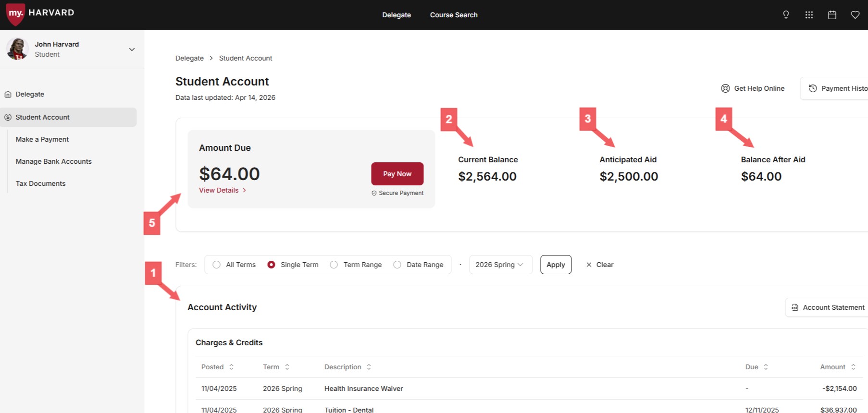The width and height of the screenshot is (868, 413).
Task: Click the View Details arrow chevron
Action: [x=244, y=190]
